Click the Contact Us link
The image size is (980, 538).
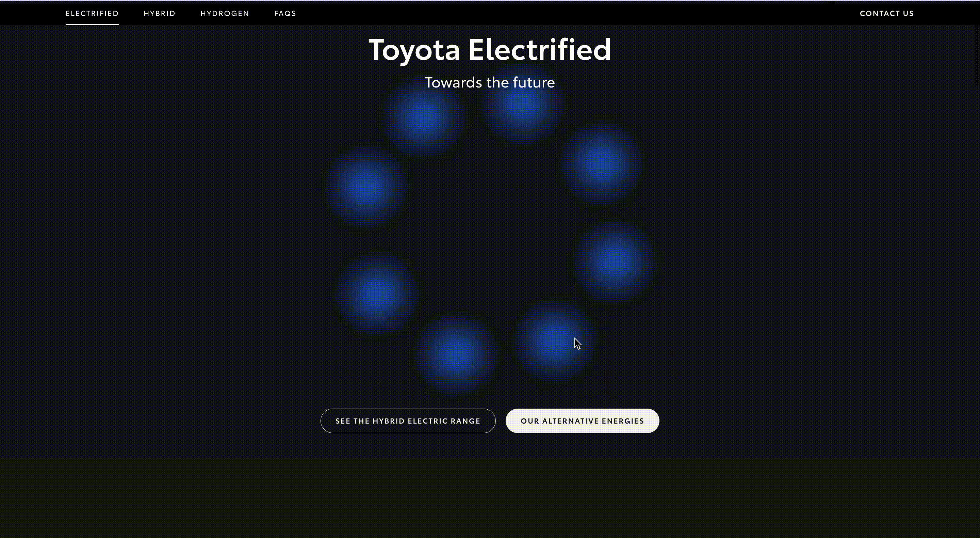(886, 13)
